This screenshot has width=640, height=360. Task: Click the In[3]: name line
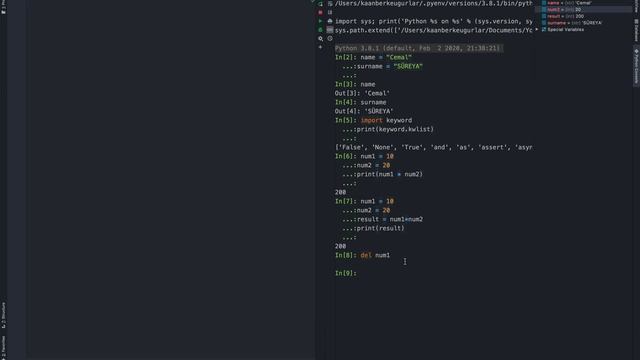click(x=355, y=84)
